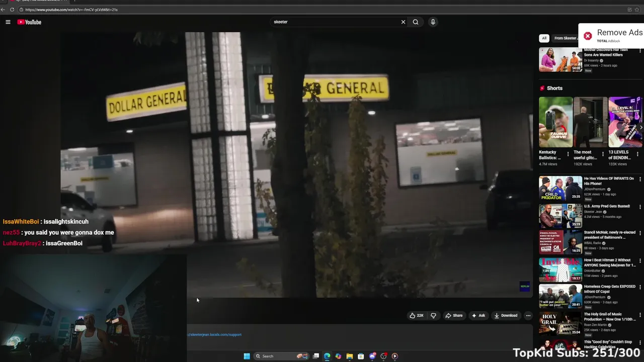
Task: Open the YouTube hamburger guide menu
Action: pos(8,22)
